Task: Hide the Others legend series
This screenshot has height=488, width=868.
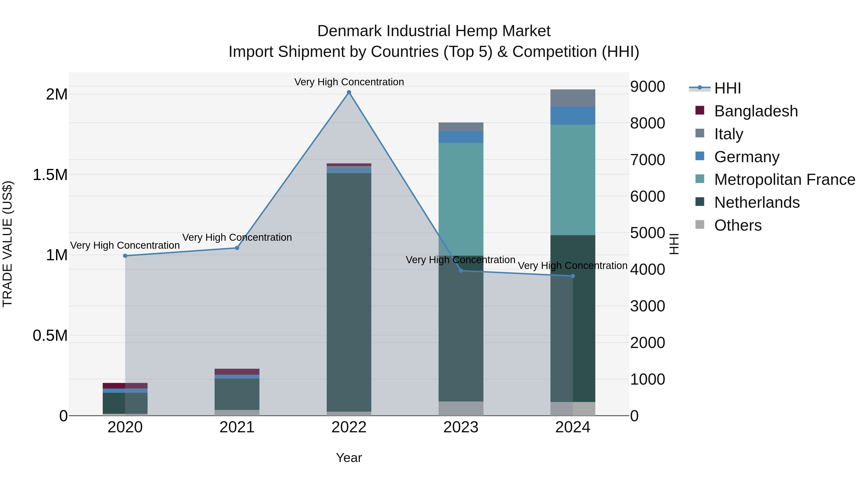Action: pyautogui.click(x=728, y=225)
